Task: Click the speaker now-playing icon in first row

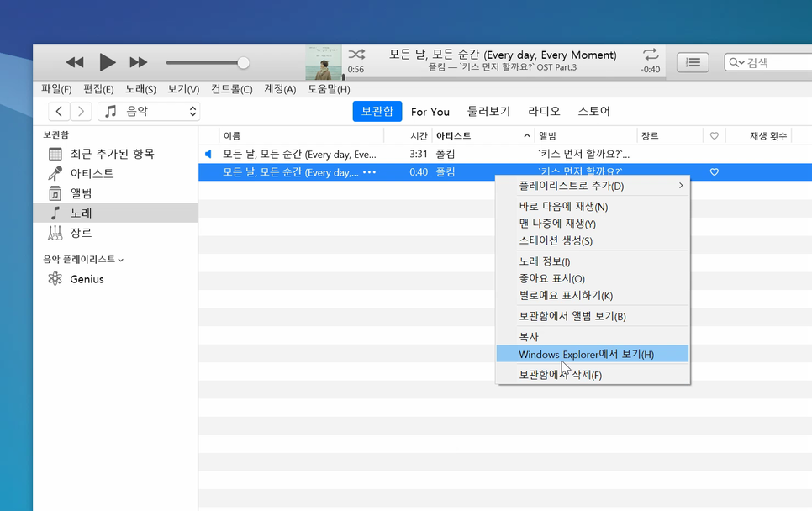Action: tap(208, 154)
